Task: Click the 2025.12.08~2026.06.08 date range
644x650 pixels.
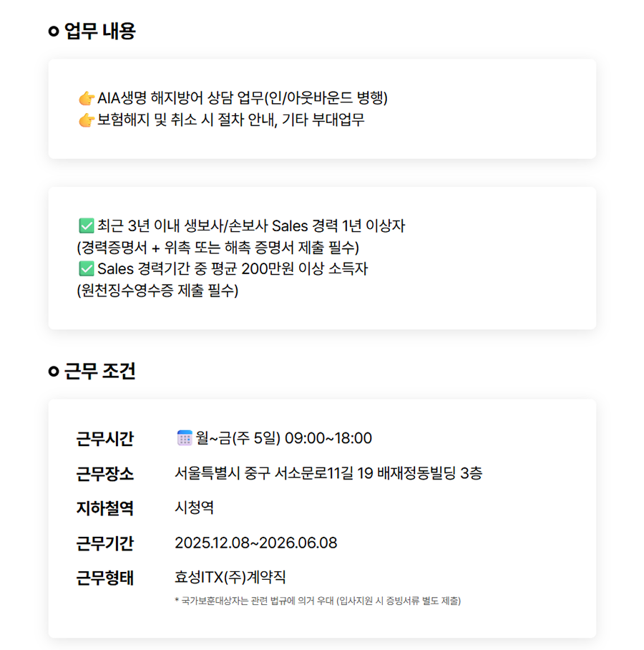Action: click(x=255, y=543)
